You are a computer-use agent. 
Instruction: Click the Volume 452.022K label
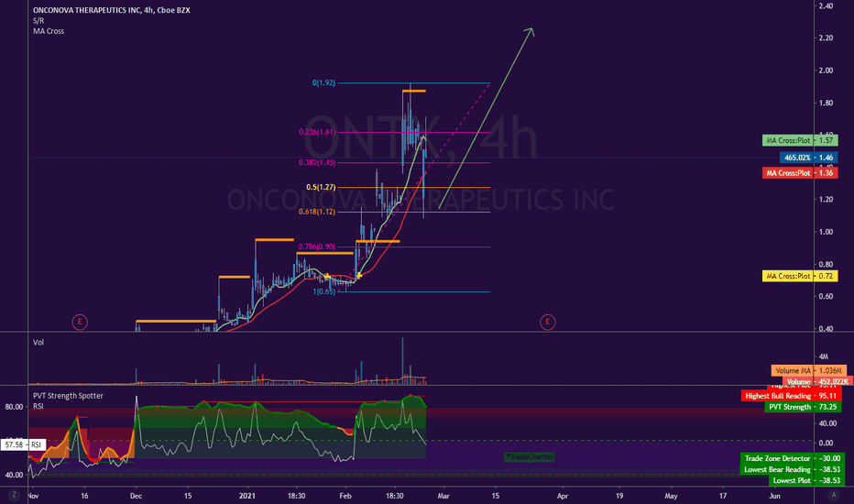(x=817, y=381)
